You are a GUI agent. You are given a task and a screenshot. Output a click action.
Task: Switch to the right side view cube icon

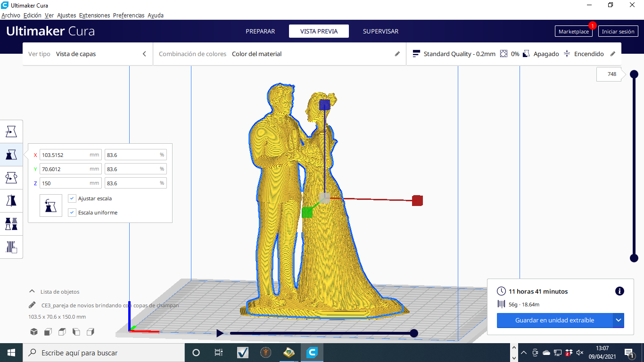click(91, 332)
